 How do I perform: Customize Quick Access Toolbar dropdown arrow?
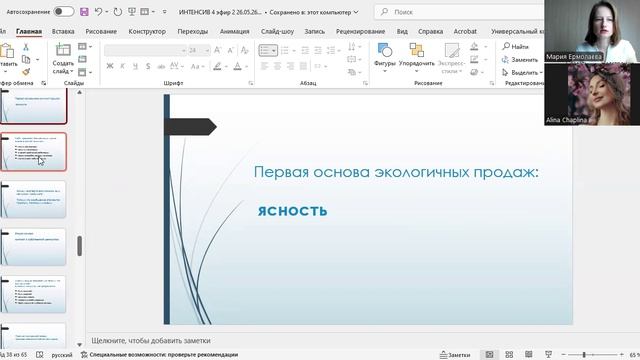(x=164, y=12)
